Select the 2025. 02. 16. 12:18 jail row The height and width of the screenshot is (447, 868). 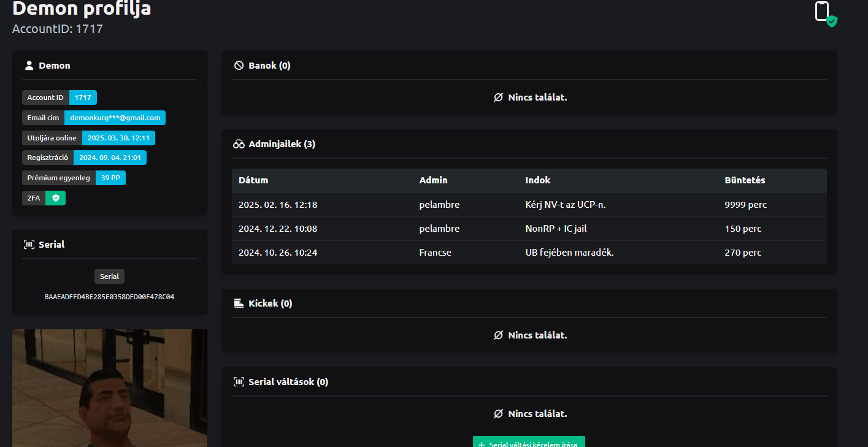pos(529,205)
